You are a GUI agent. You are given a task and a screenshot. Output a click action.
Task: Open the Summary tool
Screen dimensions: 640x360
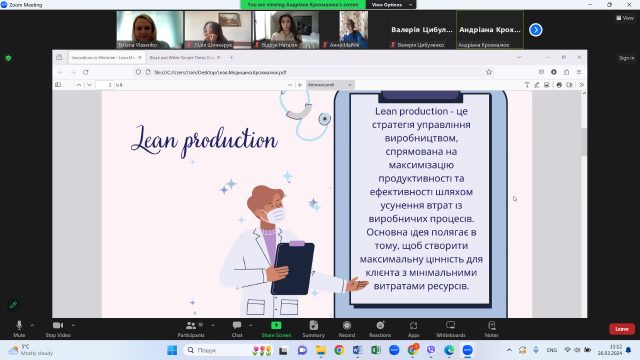(313, 329)
